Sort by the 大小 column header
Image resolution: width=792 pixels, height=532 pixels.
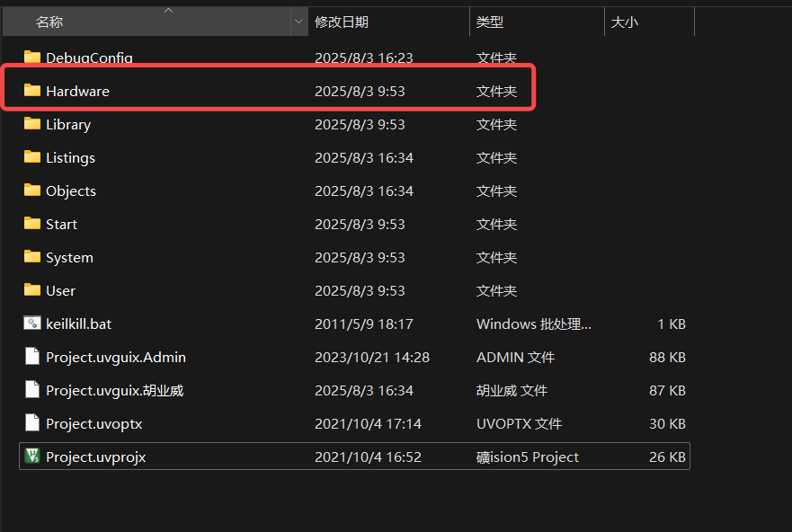tap(650, 22)
